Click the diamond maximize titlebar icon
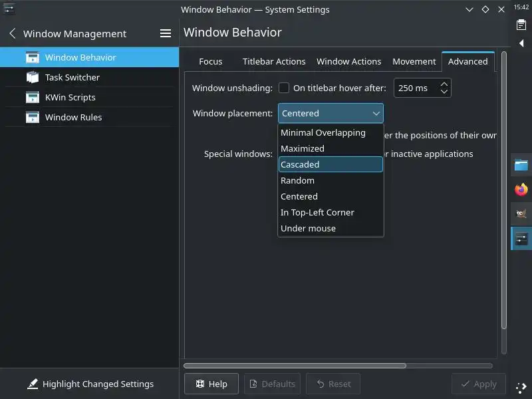Screen dimensions: 532x399 (485, 9)
